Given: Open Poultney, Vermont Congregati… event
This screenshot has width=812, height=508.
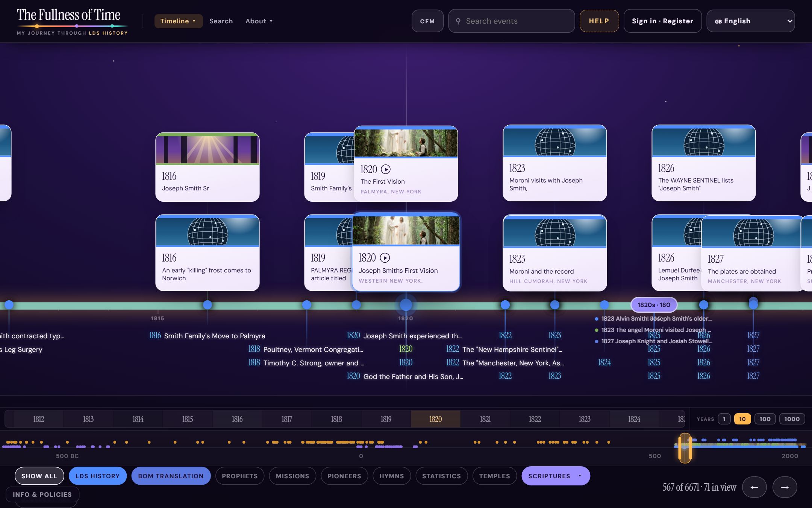Looking at the screenshot, I should click(306, 349).
